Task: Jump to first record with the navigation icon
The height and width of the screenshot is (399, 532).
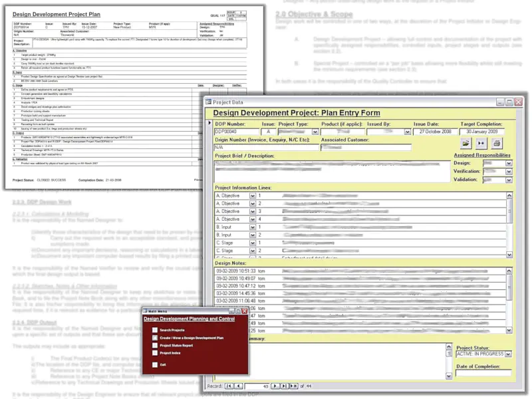Action: [x=229, y=386]
